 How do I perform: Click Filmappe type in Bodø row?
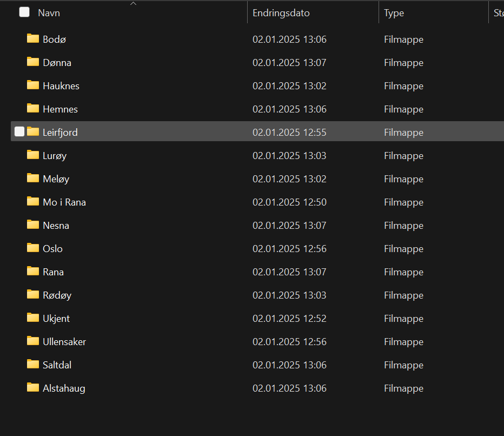[403, 39]
